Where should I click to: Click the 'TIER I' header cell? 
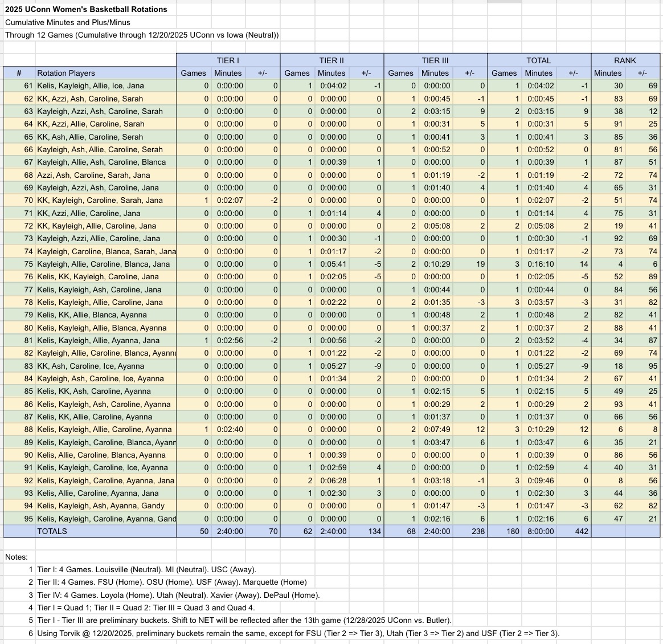coord(228,60)
